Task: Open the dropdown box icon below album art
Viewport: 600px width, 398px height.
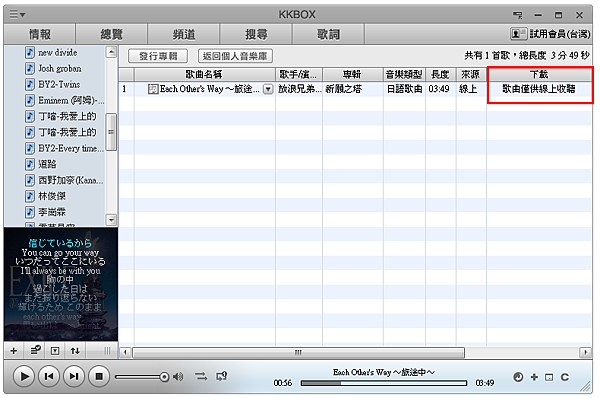Action: pyautogui.click(x=55, y=351)
